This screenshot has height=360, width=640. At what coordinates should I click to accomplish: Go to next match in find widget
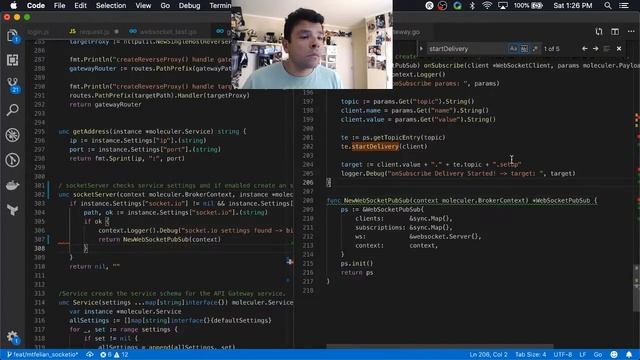(x=596, y=49)
